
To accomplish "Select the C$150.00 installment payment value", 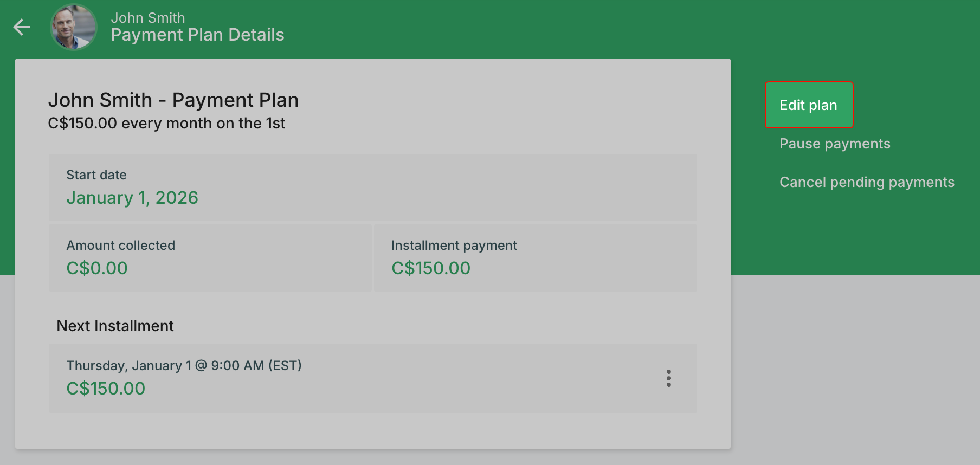I will tap(430, 268).
